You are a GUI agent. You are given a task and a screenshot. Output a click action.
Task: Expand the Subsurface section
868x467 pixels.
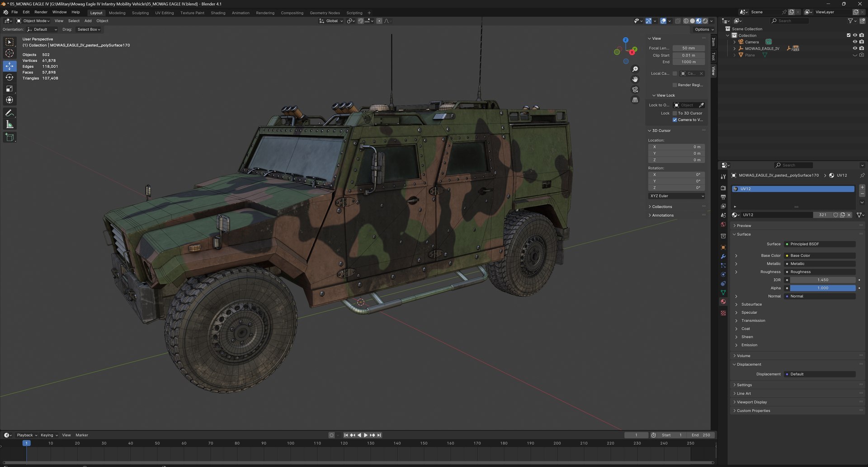pyautogui.click(x=751, y=304)
